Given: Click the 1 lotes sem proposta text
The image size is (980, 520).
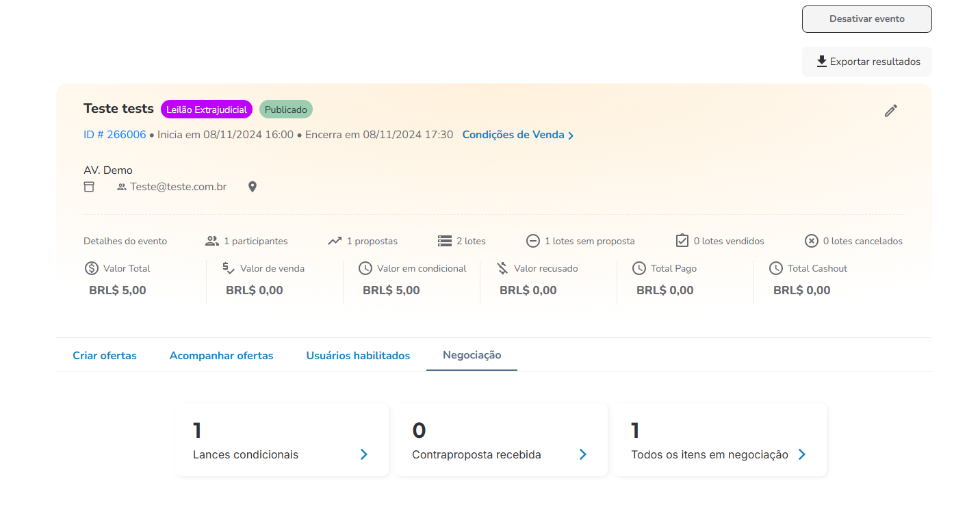Looking at the screenshot, I should point(590,241).
